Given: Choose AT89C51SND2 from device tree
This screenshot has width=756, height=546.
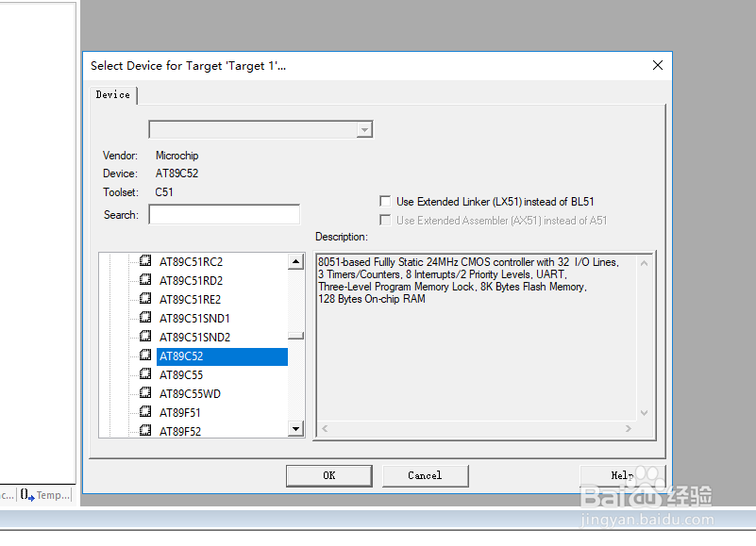Looking at the screenshot, I should 194,338.
